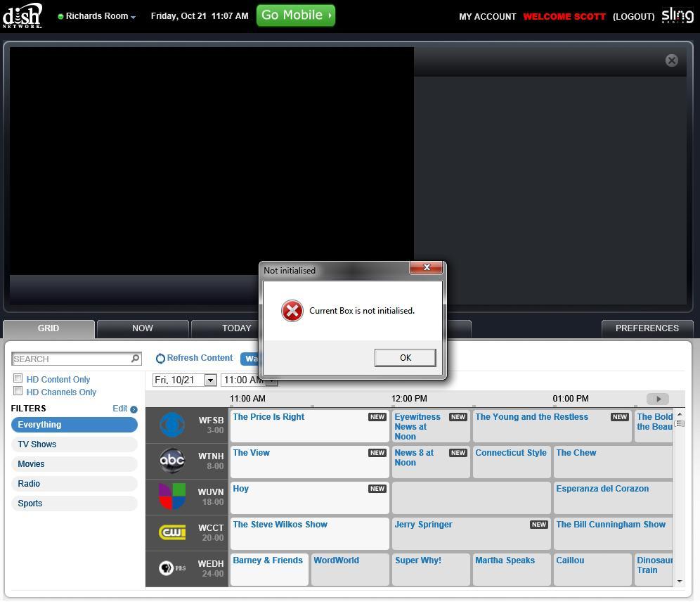The width and height of the screenshot is (700, 609).
Task: Click the red error icon in dialog
Action: point(292,311)
